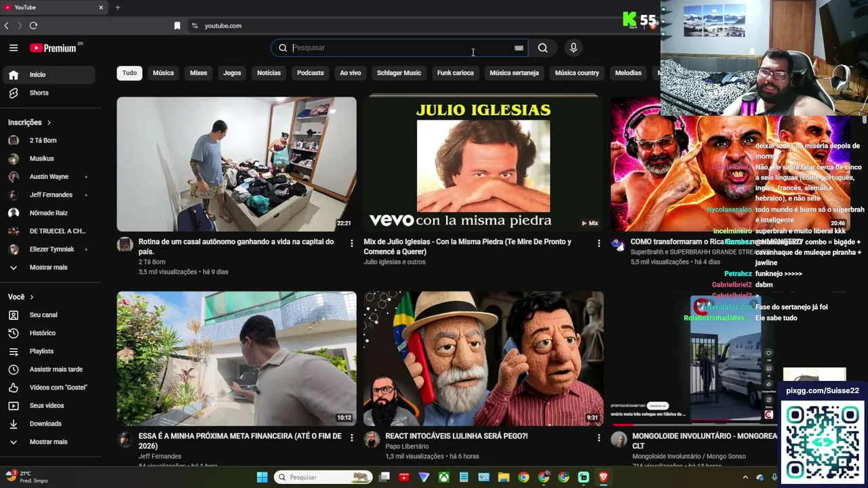Select the Ao vivo filter chip
This screenshot has width=868, height=488.
pyautogui.click(x=351, y=73)
